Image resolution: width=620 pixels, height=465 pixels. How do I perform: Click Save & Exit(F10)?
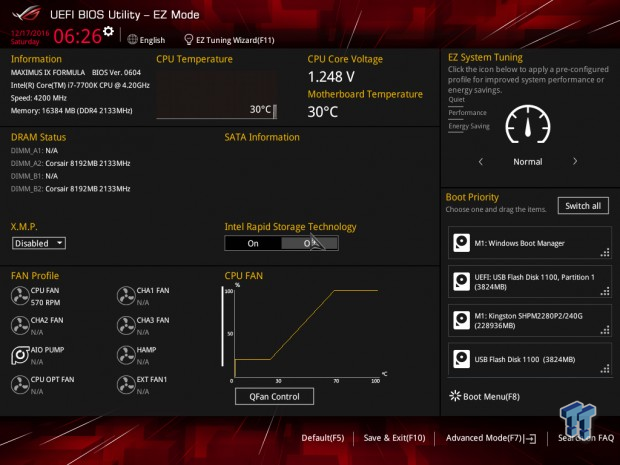pyautogui.click(x=394, y=438)
